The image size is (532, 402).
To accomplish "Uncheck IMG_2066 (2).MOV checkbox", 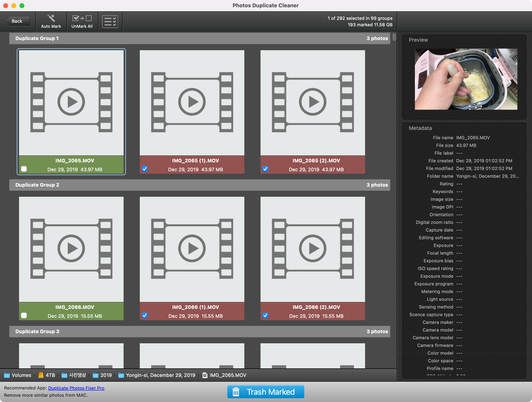I will pyautogui.click(x=265, y=316).
